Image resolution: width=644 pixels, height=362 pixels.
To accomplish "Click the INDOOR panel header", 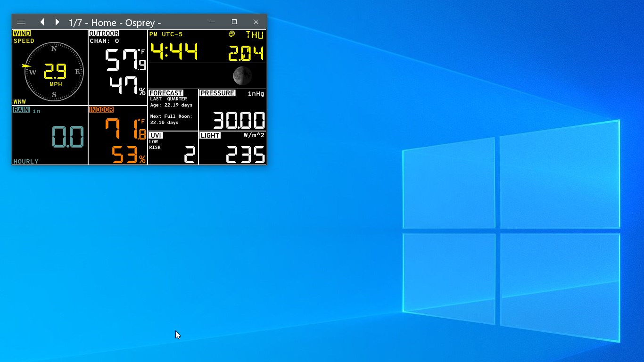I will (100, 109).
